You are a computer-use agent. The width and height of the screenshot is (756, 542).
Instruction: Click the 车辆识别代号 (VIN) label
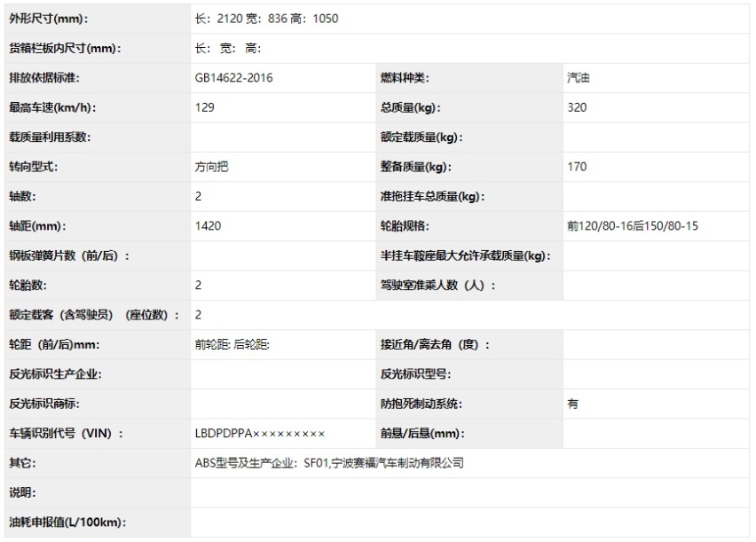click(66, 434)
